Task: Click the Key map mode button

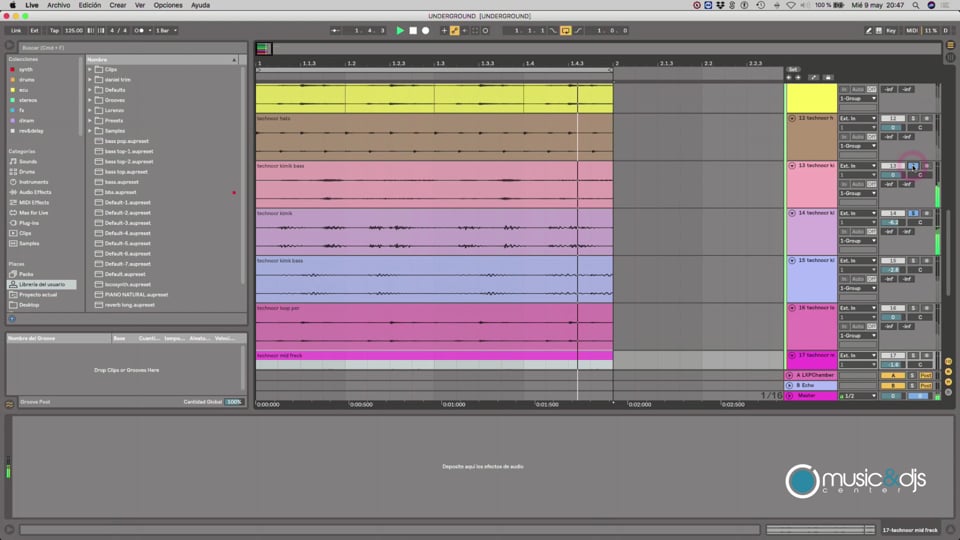Action: (891, 30)
